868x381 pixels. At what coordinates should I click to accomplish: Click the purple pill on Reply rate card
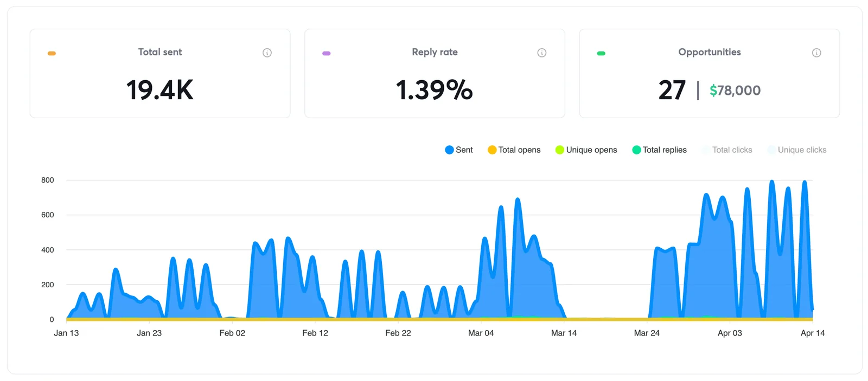326,53
